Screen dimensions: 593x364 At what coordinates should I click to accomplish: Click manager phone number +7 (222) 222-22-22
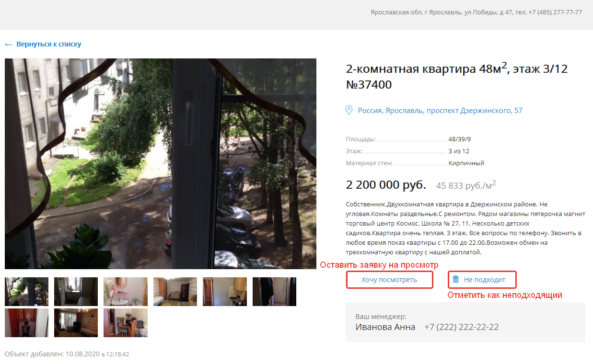(x=462, y=327)
